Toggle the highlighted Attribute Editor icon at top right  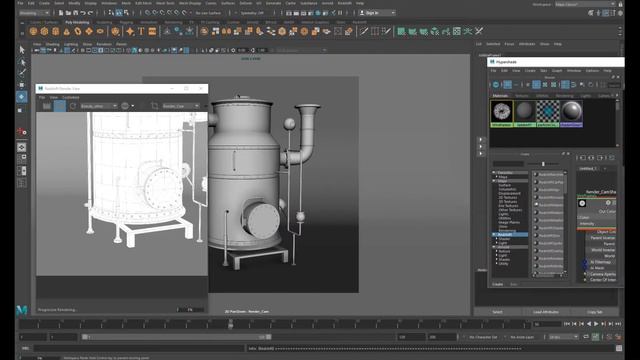click(x=606, y=13)
